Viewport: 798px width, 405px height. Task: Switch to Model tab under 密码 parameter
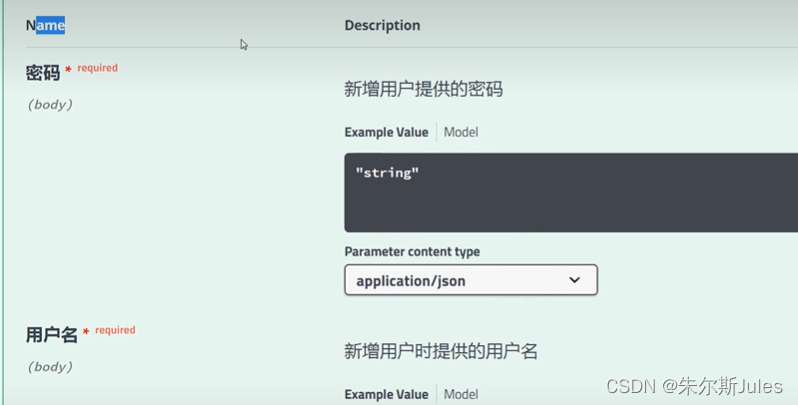tap(461, 132)
